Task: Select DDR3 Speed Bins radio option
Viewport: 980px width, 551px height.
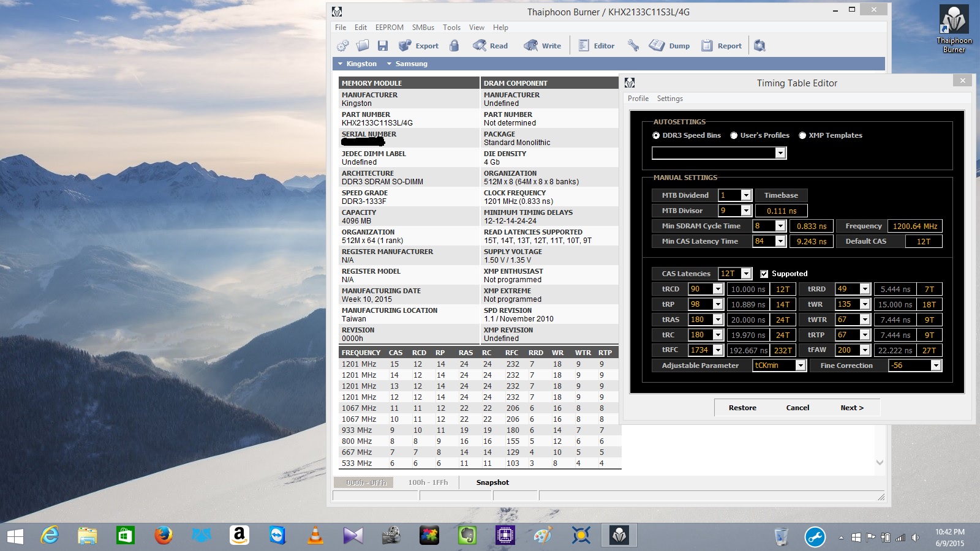Action: [656, 135]
